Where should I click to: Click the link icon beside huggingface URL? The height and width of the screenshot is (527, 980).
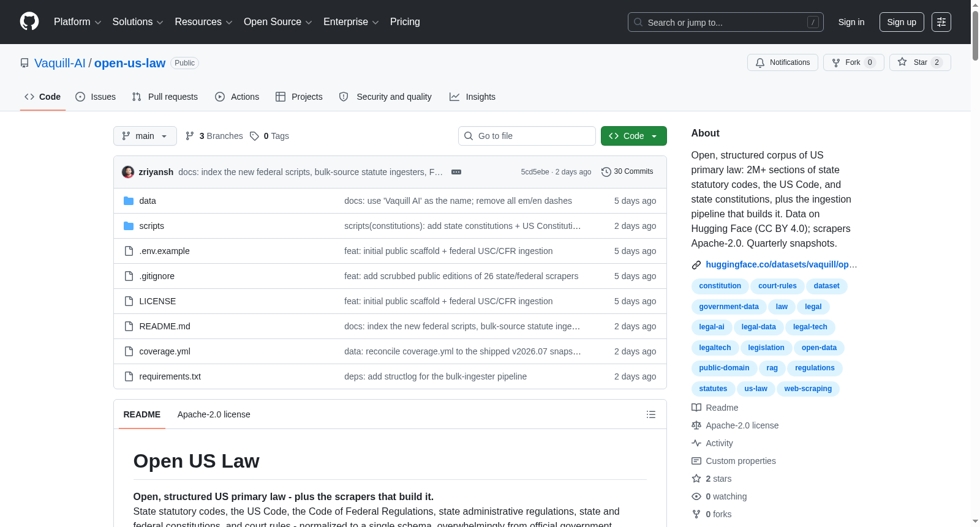[x=696, y=265]
